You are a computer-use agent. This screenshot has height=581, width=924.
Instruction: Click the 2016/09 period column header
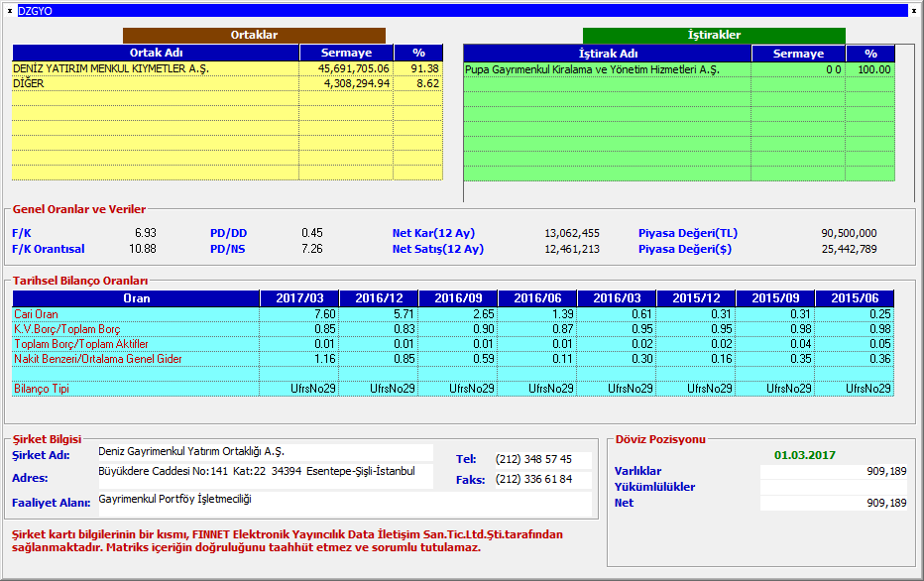click(458, 298)
